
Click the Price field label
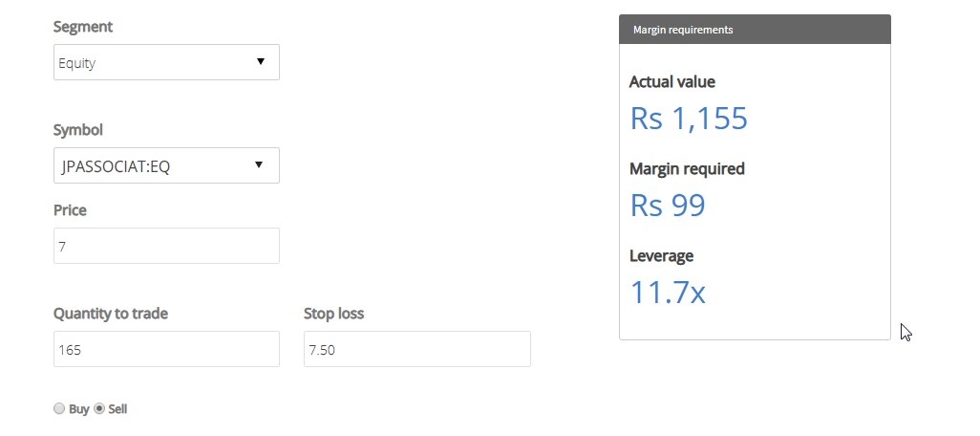(70, 210)
